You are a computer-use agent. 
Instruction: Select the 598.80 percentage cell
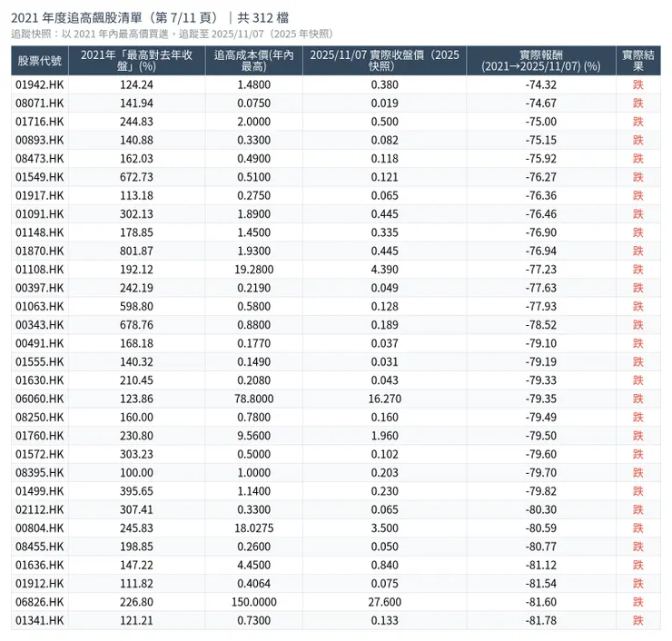pyautogui.click(x=136, y=306)
